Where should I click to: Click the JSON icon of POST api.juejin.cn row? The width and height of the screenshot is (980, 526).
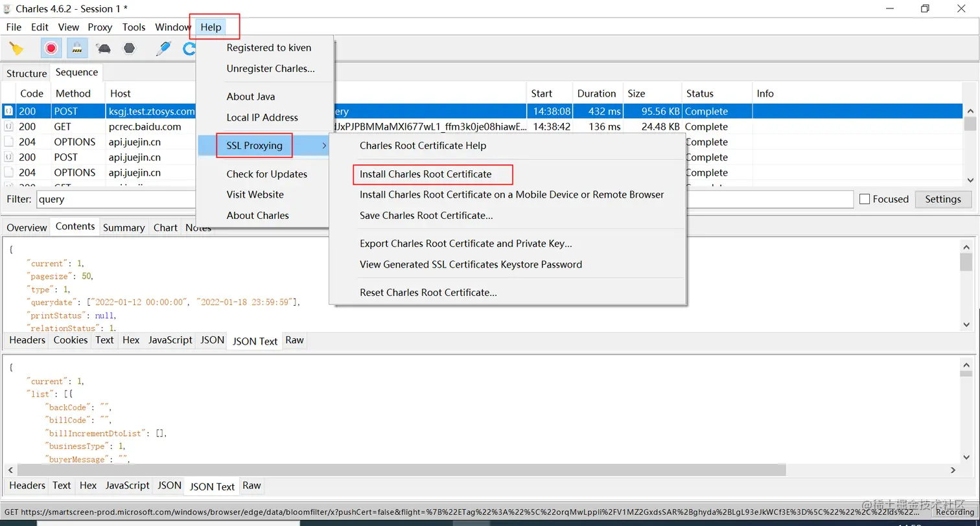pos(8,157)
